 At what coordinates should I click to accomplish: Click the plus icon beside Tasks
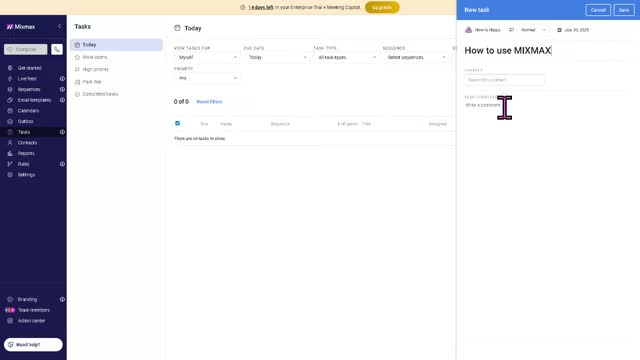[62, 132]
